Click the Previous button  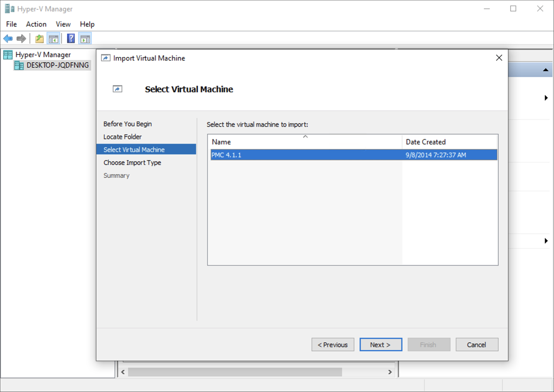[333, 345]
